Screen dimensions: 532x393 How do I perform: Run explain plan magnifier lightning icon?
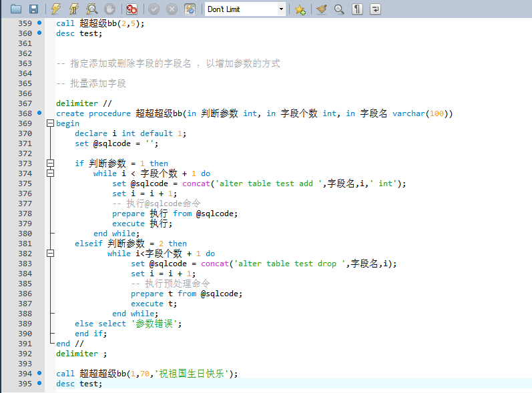pos(91,9)
